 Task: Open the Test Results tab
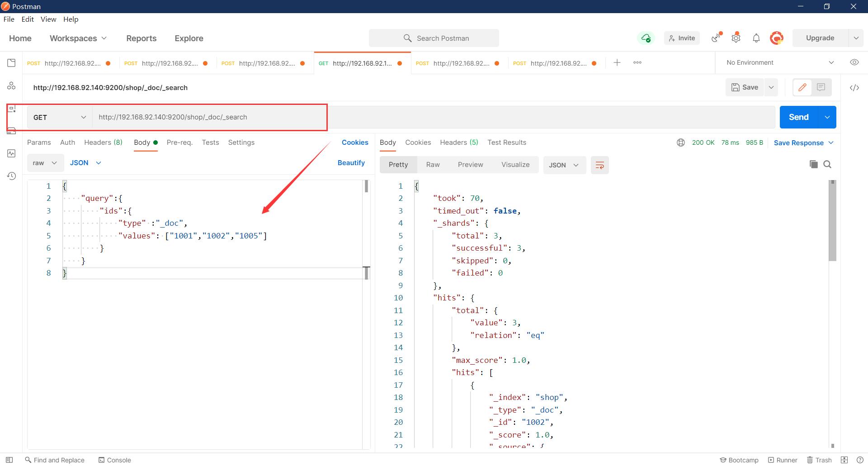pos(506,143)
